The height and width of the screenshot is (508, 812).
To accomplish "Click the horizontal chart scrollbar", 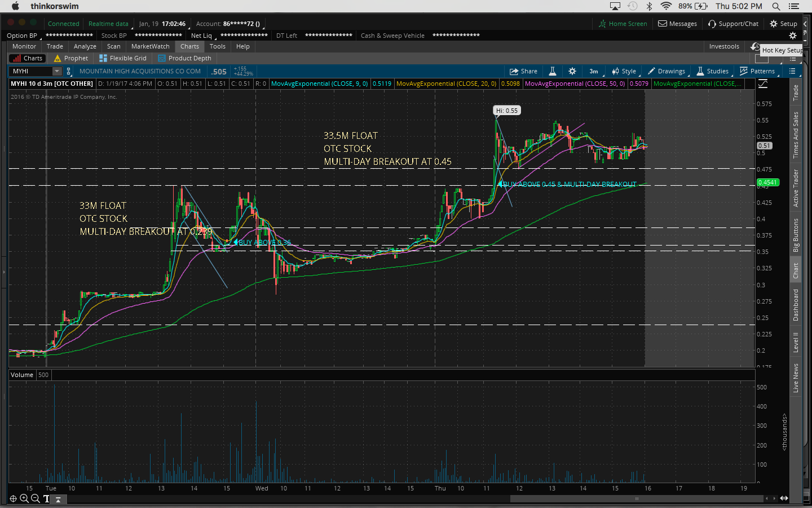I will (x=637, y=498).
